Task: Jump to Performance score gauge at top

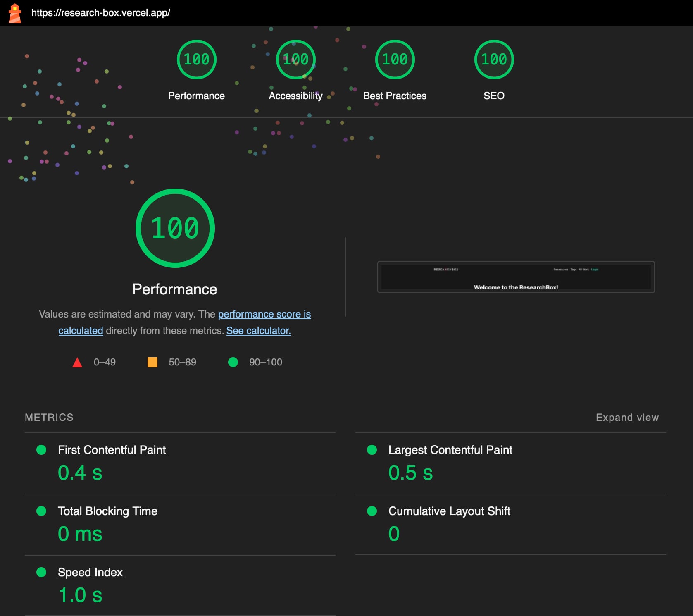Action: (197, 60)
